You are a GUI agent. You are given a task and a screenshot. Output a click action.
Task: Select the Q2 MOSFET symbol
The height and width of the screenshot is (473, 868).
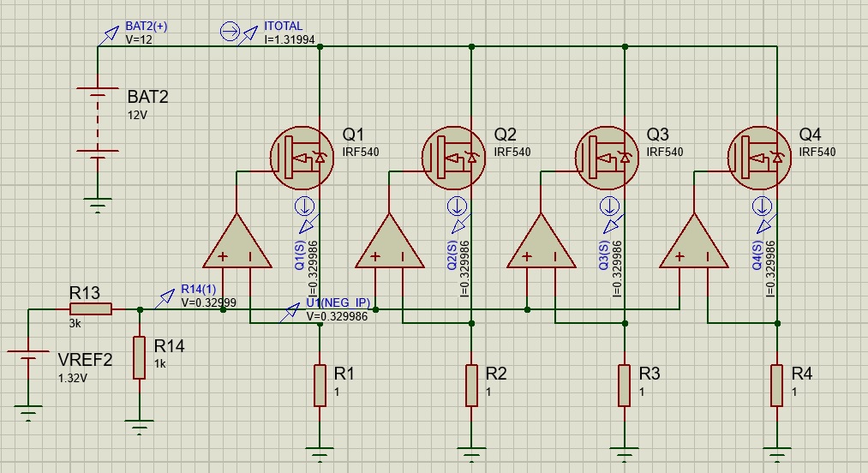tap(453, 158)
